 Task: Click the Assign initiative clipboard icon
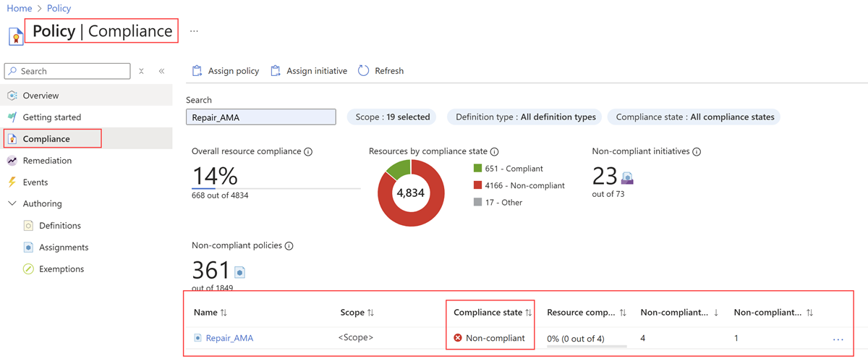point(275,71)
